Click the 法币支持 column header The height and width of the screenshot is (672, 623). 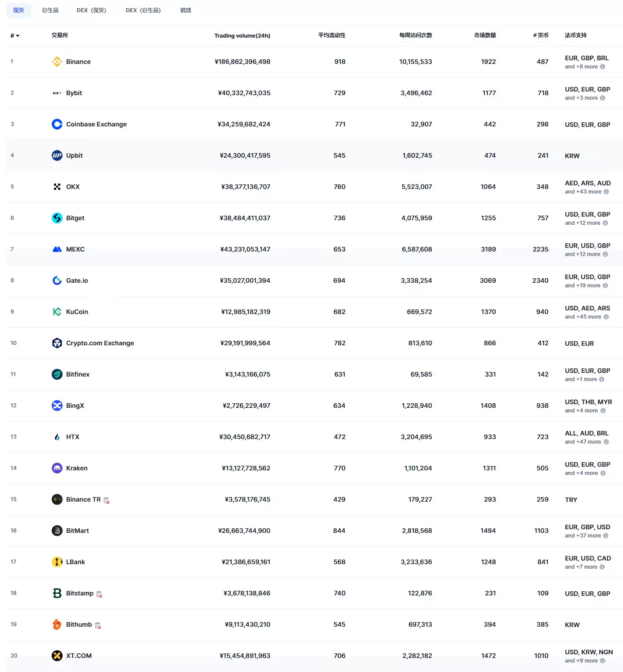[x=576, y=35]
